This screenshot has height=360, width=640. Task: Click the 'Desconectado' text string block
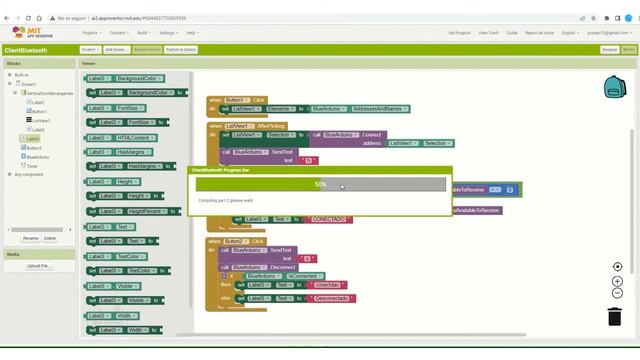click(331, 299)
